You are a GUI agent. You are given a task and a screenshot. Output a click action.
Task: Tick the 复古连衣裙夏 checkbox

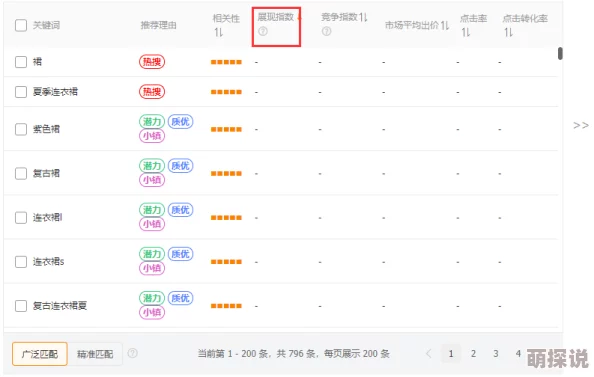(21, 306)
